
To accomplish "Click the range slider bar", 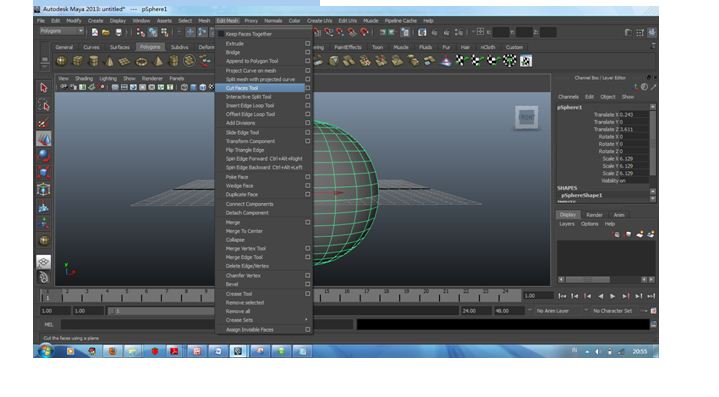I will point(161,311).
